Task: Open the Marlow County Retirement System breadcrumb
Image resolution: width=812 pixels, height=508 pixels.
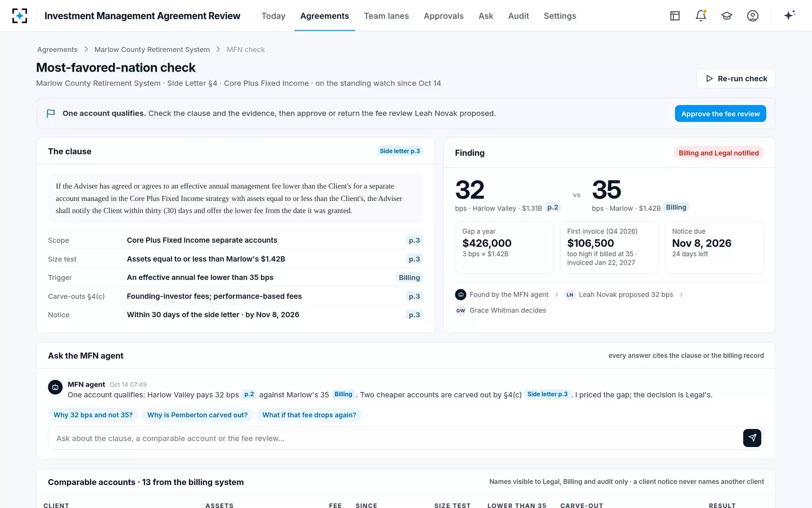Action: point(152,50)
